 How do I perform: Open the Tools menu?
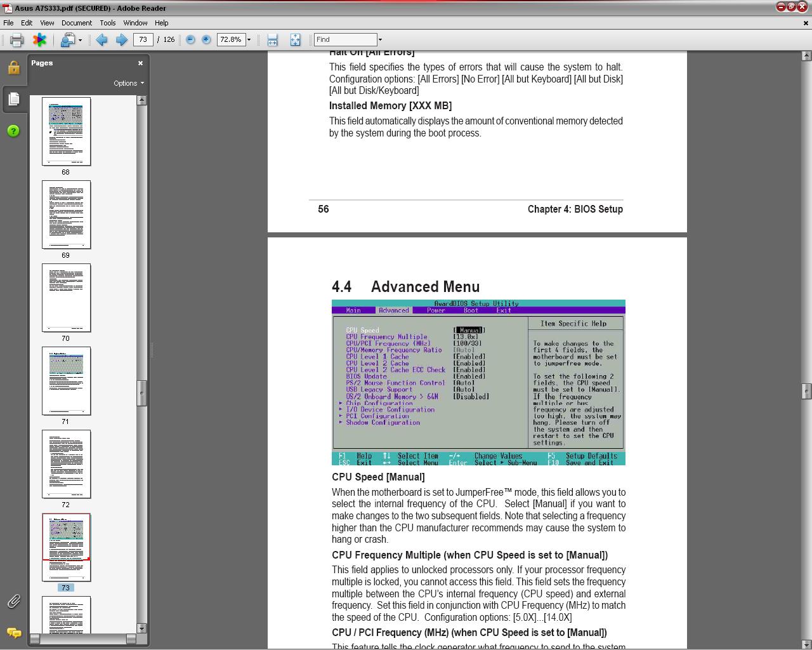pos(108,22)
